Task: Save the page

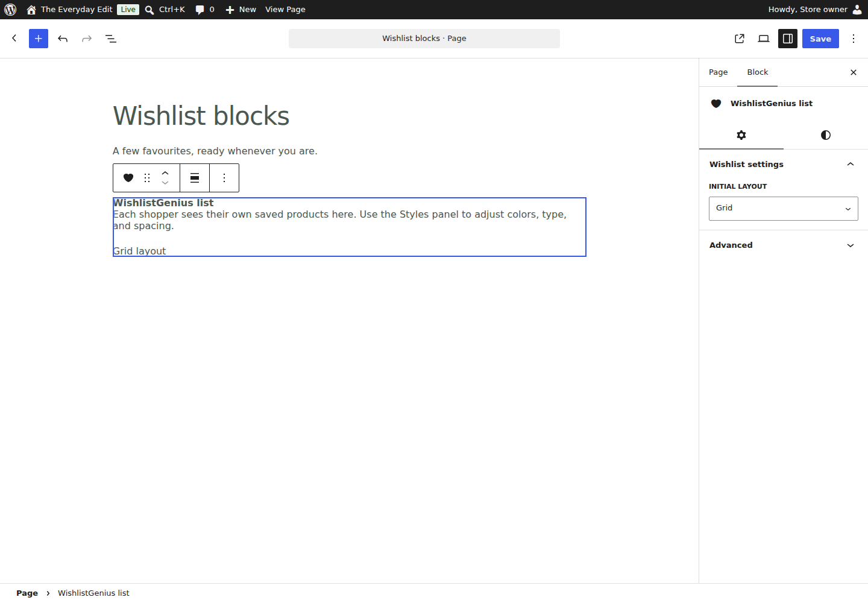Action: tap(820, 39)
